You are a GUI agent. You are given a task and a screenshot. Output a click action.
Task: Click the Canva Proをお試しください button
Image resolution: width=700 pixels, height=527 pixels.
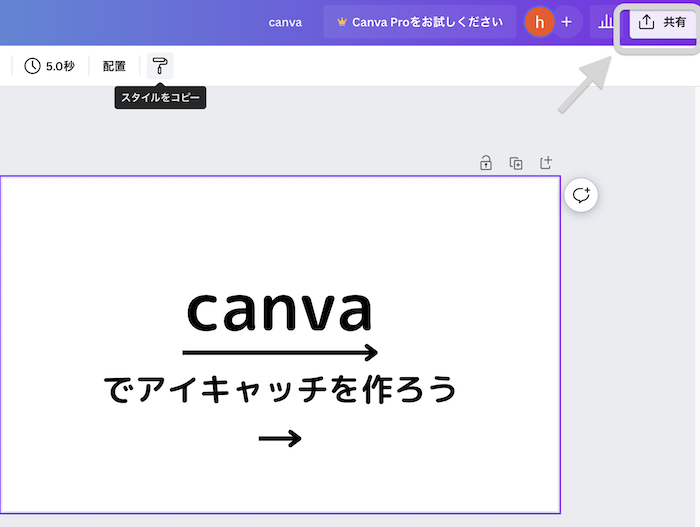(x=420, y=22)
